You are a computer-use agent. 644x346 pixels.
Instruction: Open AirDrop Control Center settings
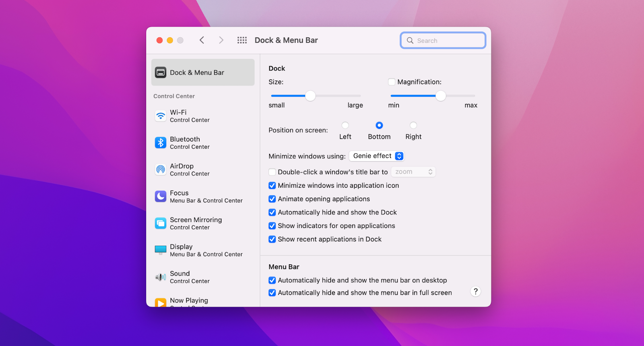pyautogui.click(x=203, y=170)
